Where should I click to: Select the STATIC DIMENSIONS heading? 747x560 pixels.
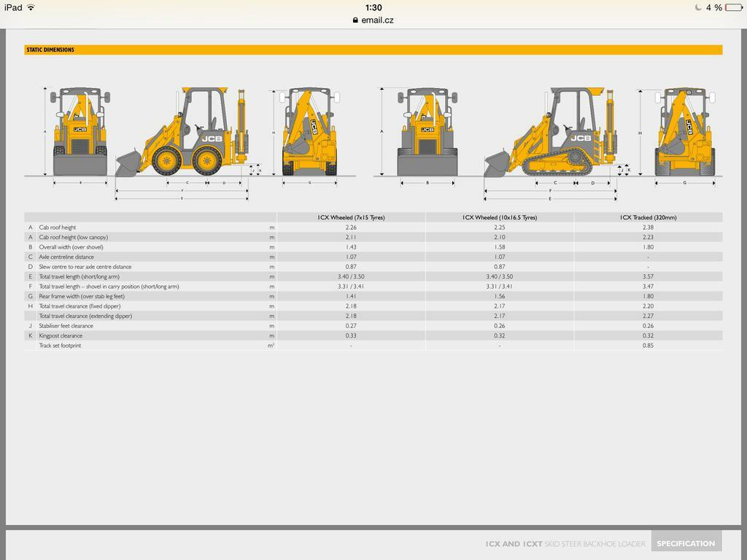coord(50,50)
